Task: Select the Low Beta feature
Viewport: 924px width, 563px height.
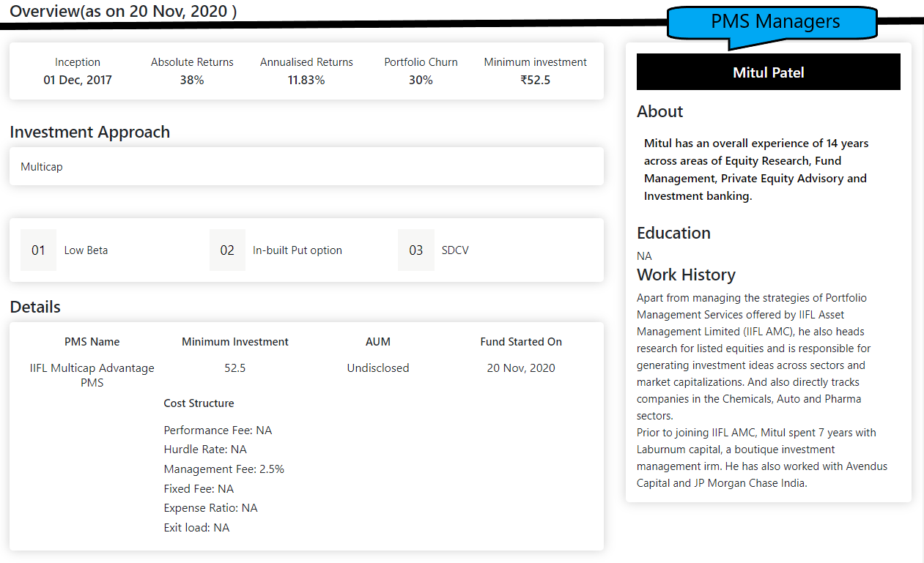Action: pyautogui.click(x=86, y=250)
